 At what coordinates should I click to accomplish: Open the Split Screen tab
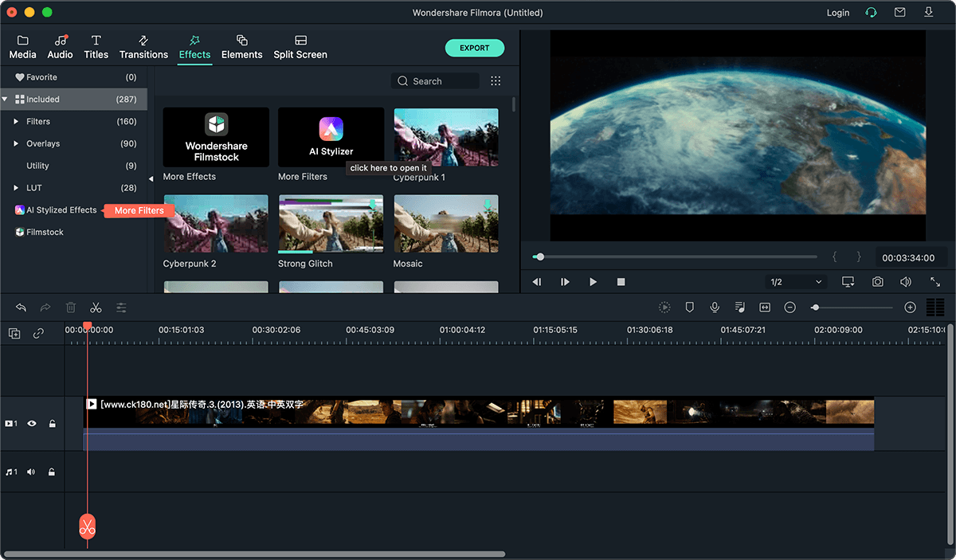pos(300,47)
